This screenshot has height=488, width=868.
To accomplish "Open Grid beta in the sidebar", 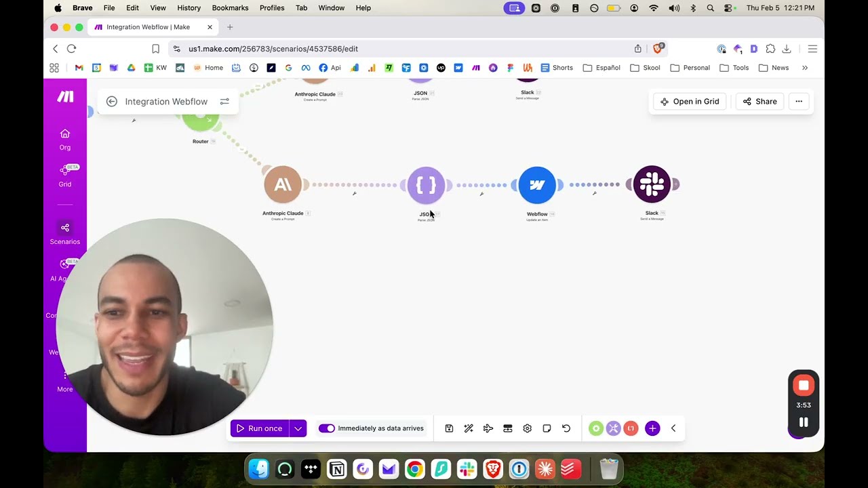I will 65,176.
